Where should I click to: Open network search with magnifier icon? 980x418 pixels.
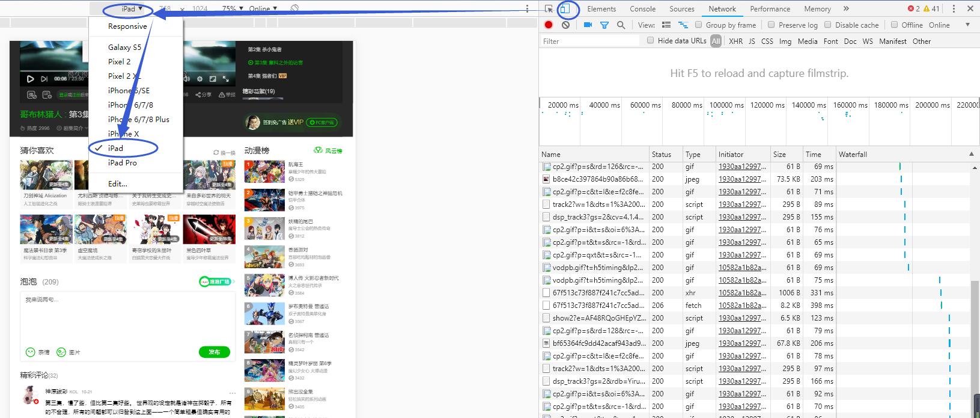621,25
